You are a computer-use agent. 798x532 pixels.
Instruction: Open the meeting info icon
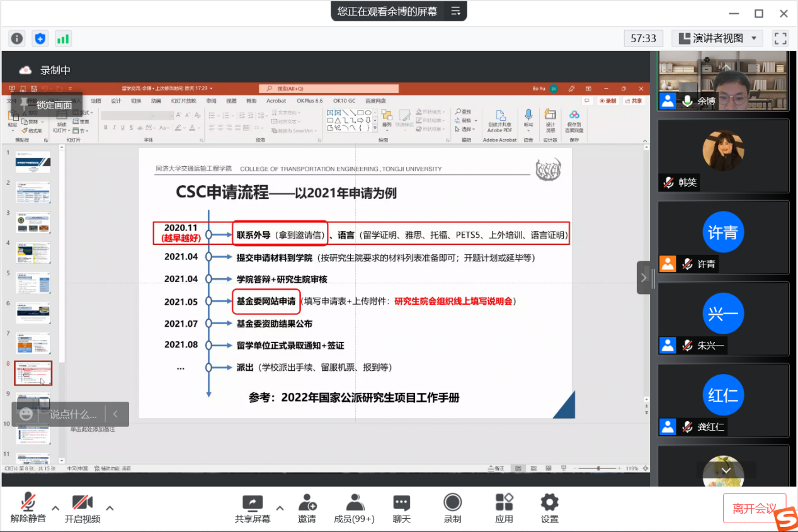17,38
